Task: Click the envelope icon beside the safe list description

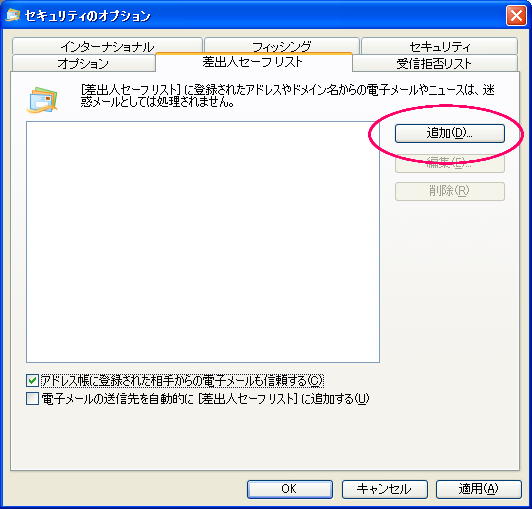Action: pyautogui.click(x=42, y=100)
